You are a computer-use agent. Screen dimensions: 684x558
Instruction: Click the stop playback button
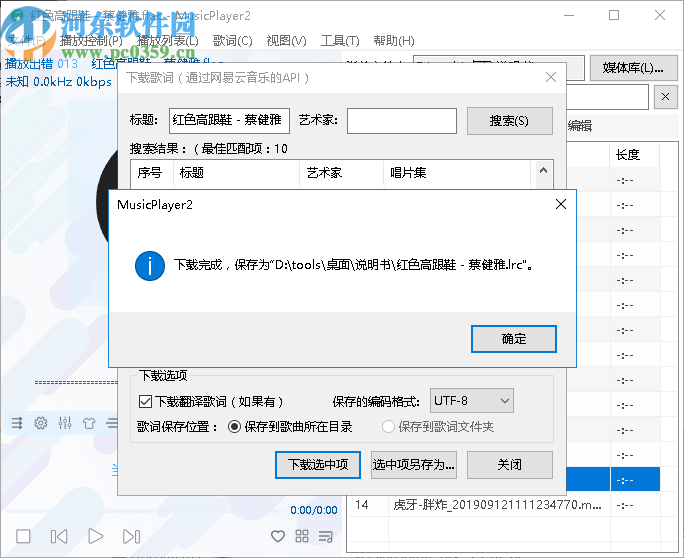tap(23, 536)
